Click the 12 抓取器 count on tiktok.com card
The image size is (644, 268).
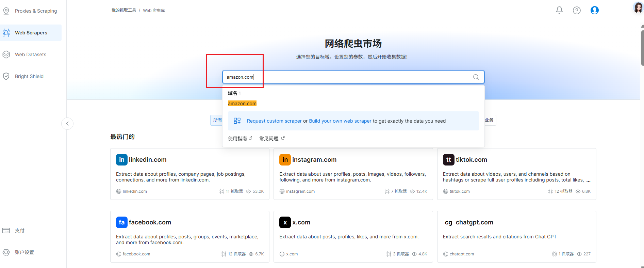point(564,191)
